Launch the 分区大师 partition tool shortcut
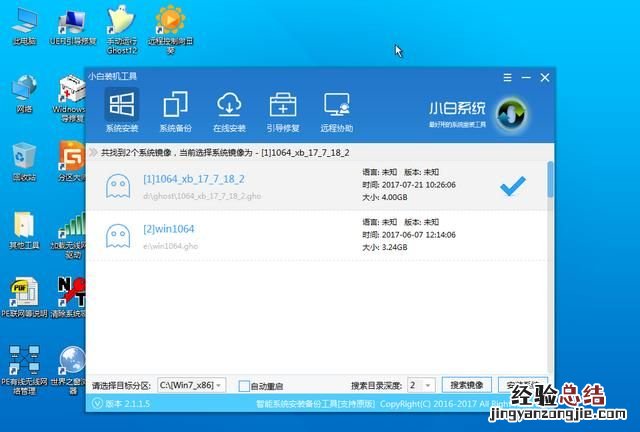Viewport: 640px width, 432px height. (x=71, y=162)
